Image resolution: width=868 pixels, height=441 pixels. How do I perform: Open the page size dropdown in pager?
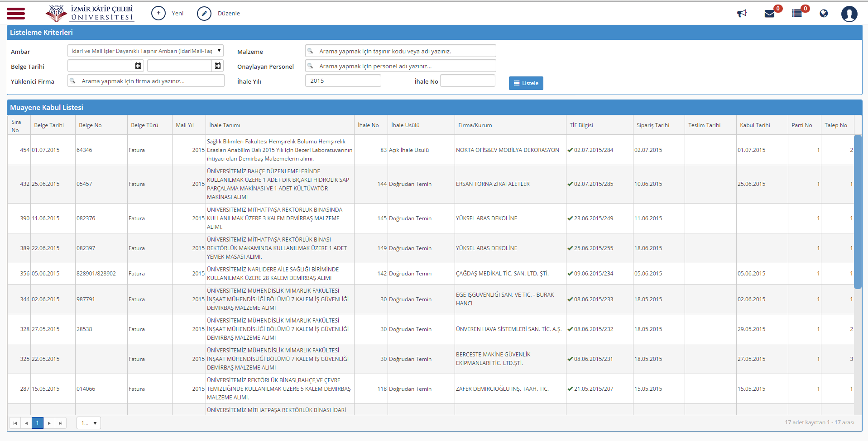coord(89,423)
